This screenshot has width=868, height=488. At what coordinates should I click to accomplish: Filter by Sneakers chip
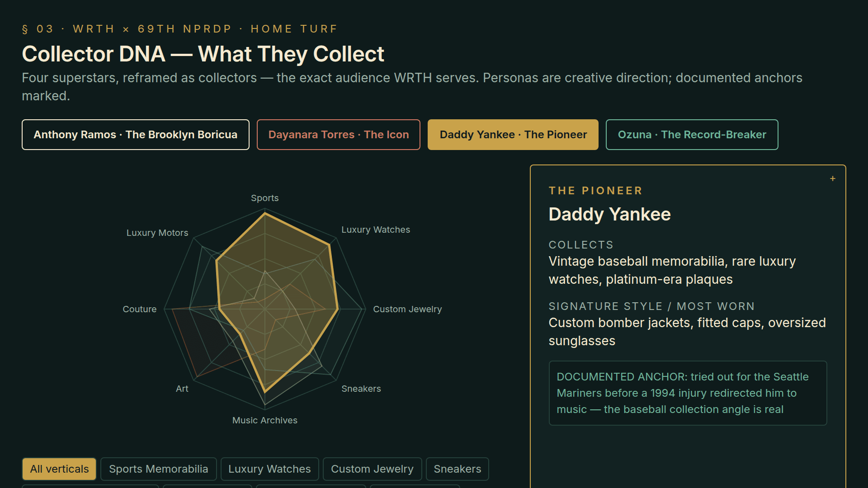pos(458,469)
